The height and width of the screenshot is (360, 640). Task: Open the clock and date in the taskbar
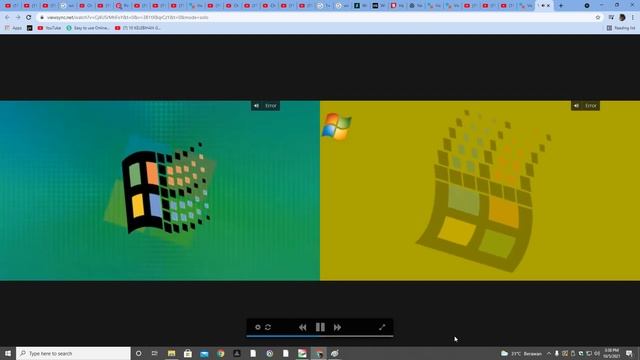coord(611,353)
